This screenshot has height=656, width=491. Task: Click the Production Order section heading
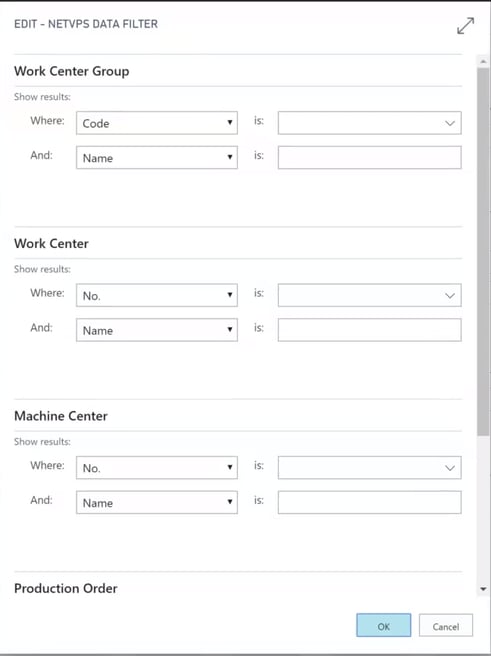(x=66, y=588)
